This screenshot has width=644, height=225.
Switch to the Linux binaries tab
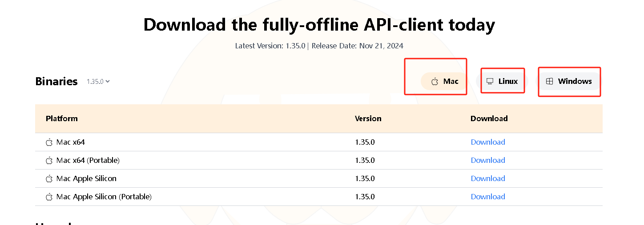[502, 81]
